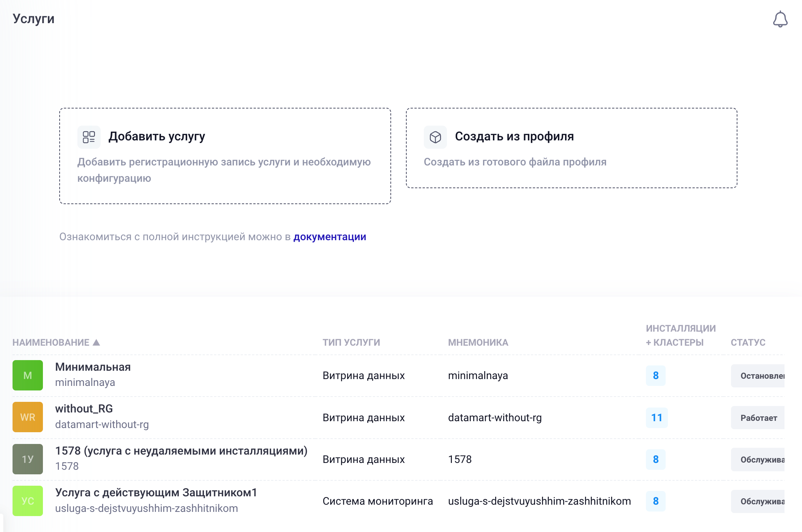Click the Работает status badge
Image resolution: width=802 pixels, height=532 pixels.
[x=758, y=418]
